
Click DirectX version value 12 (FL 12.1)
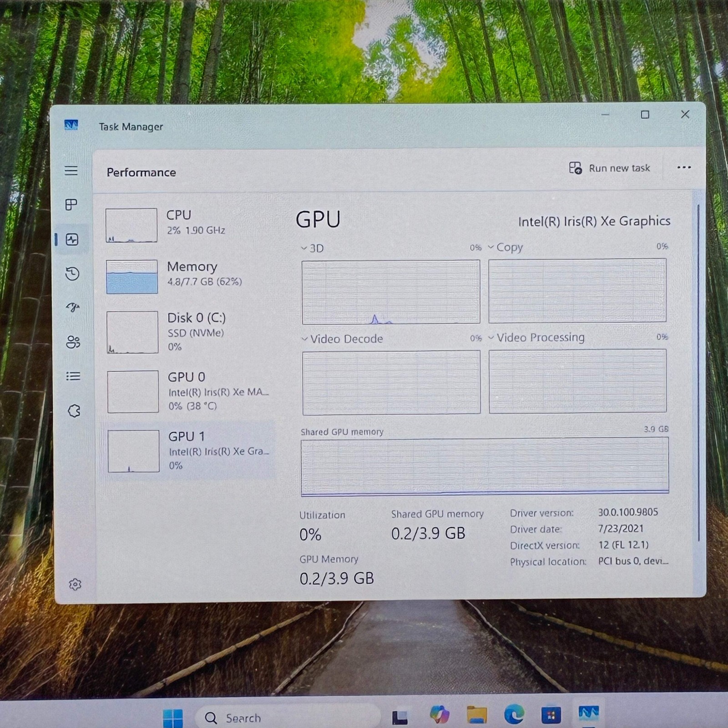[x=623, y=545]
